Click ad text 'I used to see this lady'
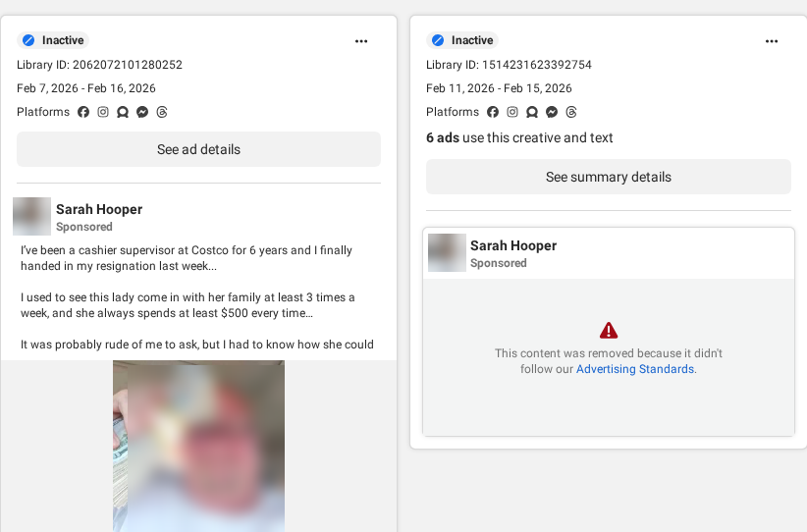Screen dimensions: 807x532 tap(188, 305)
